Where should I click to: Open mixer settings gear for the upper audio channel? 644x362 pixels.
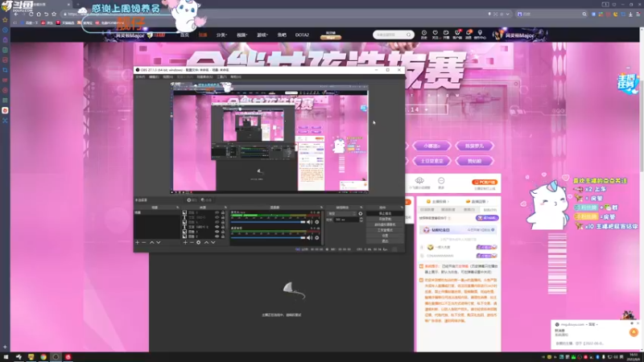click(x=316, y=222)
